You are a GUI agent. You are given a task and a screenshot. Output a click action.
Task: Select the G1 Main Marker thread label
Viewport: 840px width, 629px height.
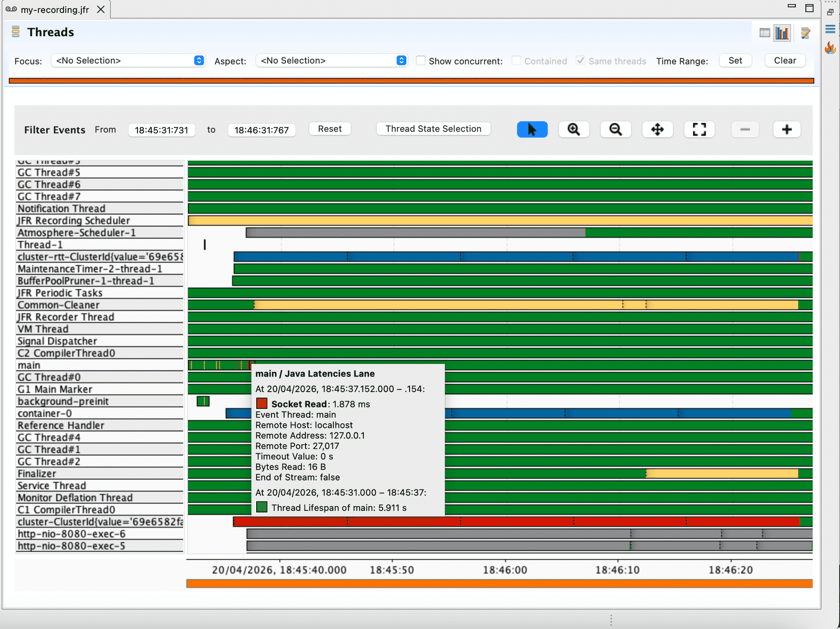[x=99, y=389]
